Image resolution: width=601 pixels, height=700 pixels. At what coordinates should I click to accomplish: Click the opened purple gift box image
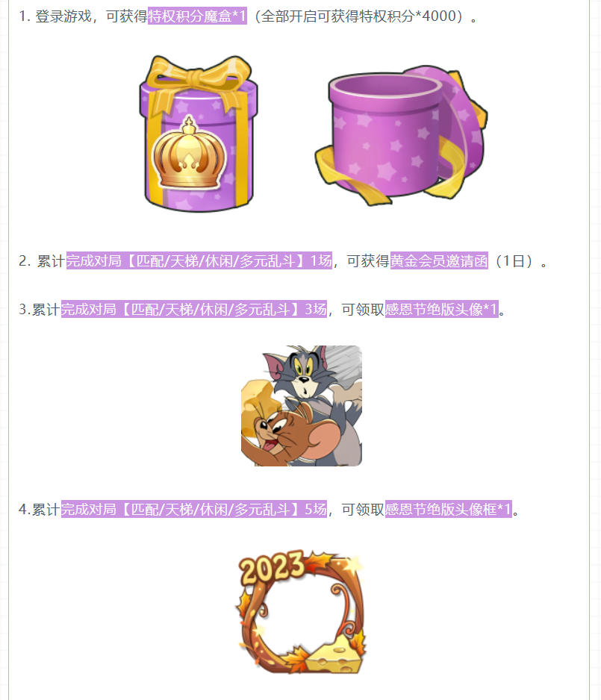401,135
